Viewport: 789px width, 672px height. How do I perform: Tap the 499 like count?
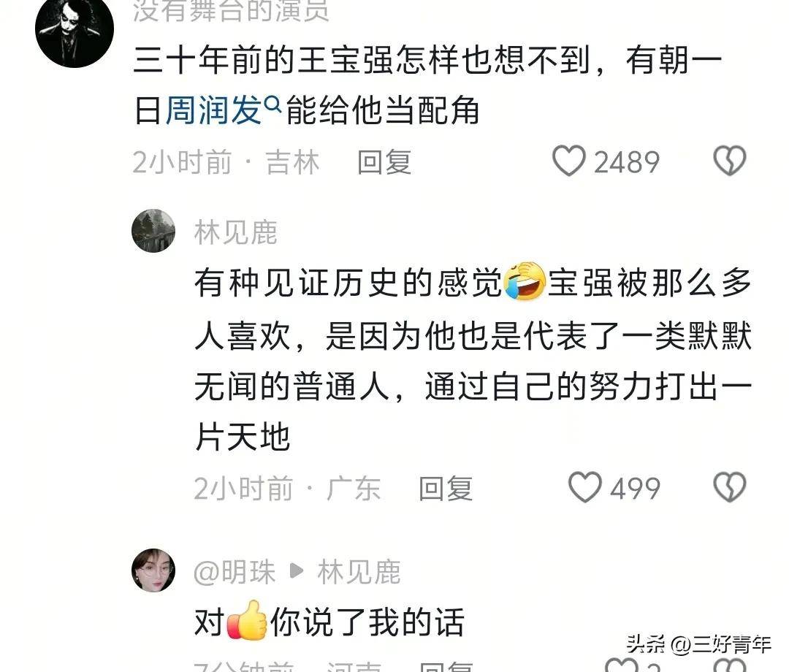[x=635, y=489]
